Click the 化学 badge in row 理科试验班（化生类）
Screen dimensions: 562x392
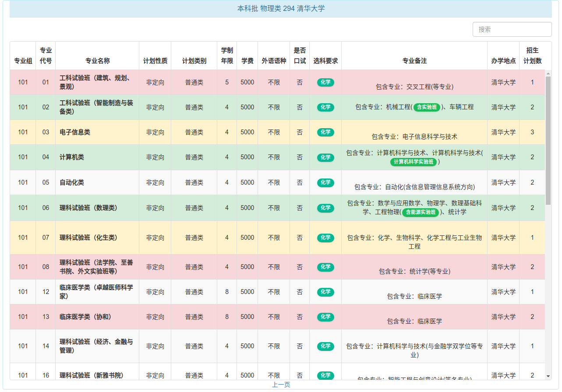coord(325,238)
